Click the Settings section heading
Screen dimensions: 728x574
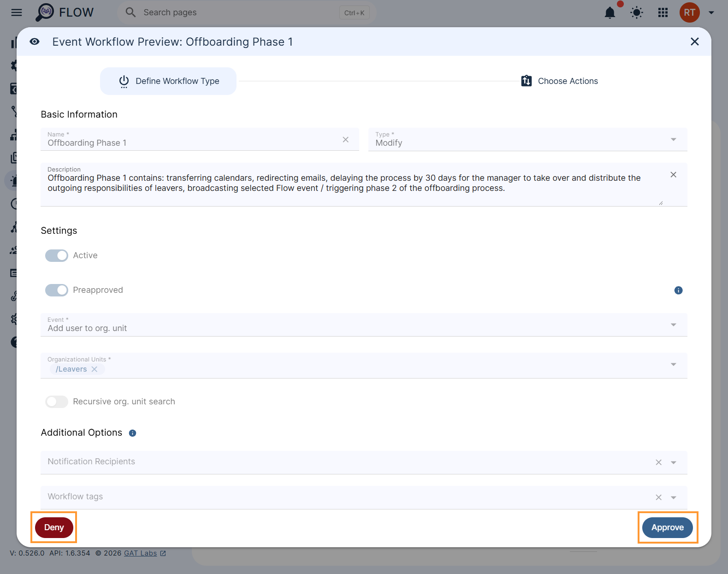point(59,231)
